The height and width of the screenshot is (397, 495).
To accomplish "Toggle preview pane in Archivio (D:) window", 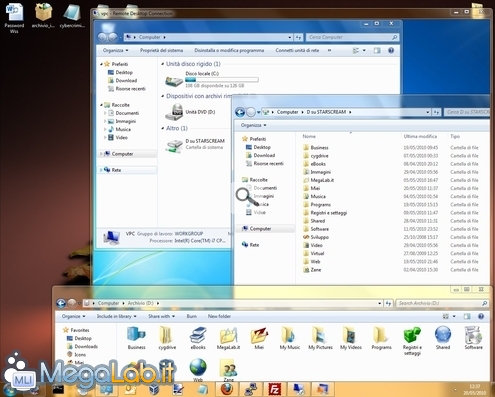I will pos(467,316).
